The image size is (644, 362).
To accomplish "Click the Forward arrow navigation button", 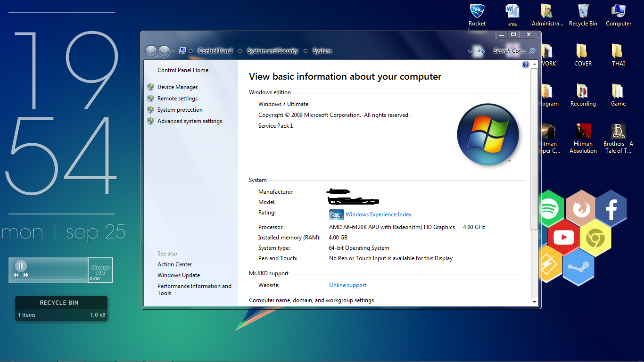I will click(x=164, y=51).
